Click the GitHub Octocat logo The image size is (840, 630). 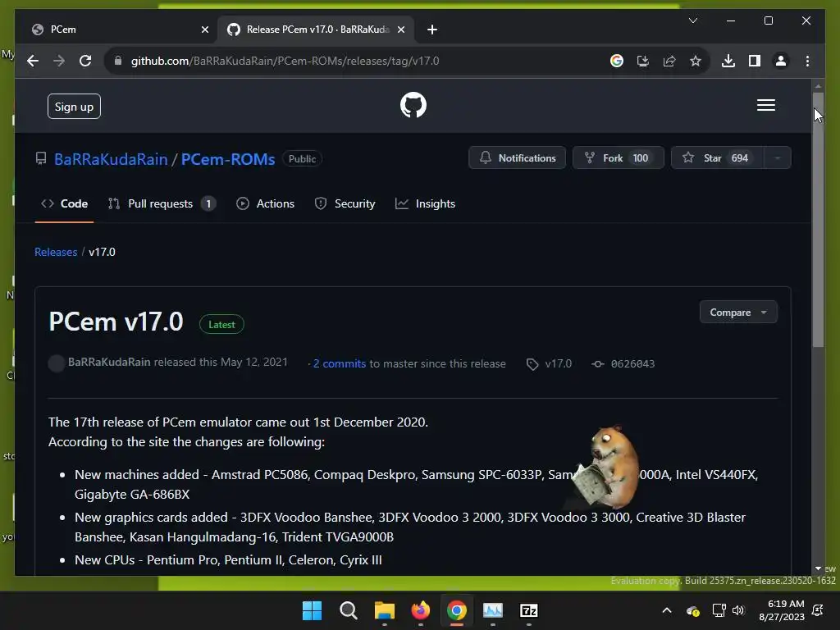click(x=413, y=105)
